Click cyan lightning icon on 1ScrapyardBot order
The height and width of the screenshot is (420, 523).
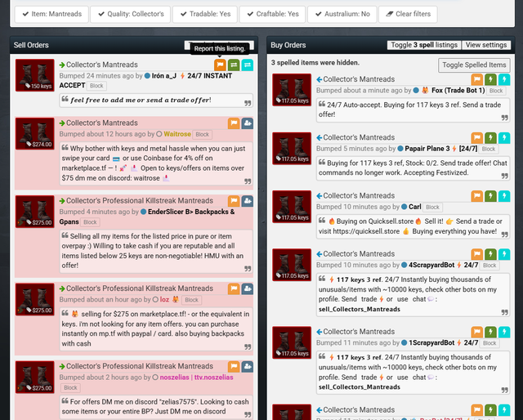[504, 332]
